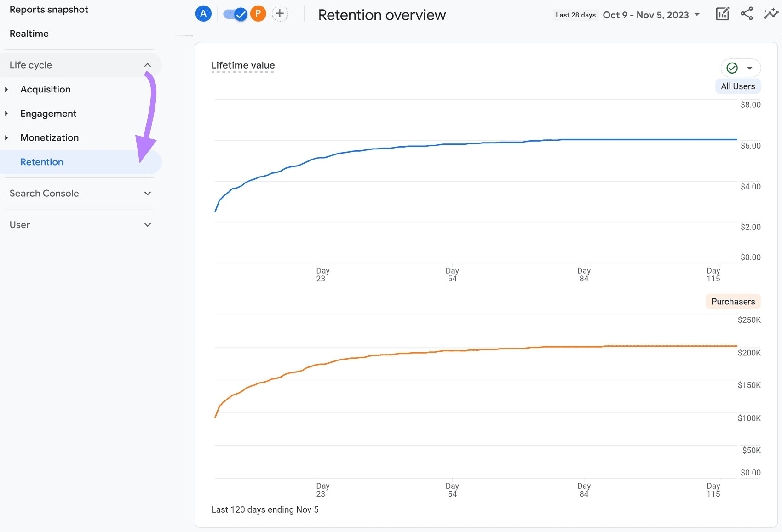782x532 pixels.
Task: Open the Insights sparkle icon
Action: coord(771,14)
